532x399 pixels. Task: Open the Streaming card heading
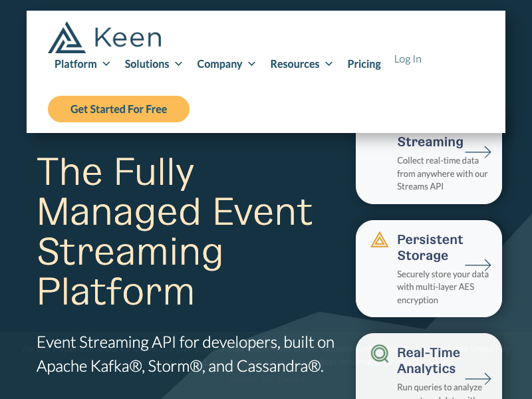[430, 142]
